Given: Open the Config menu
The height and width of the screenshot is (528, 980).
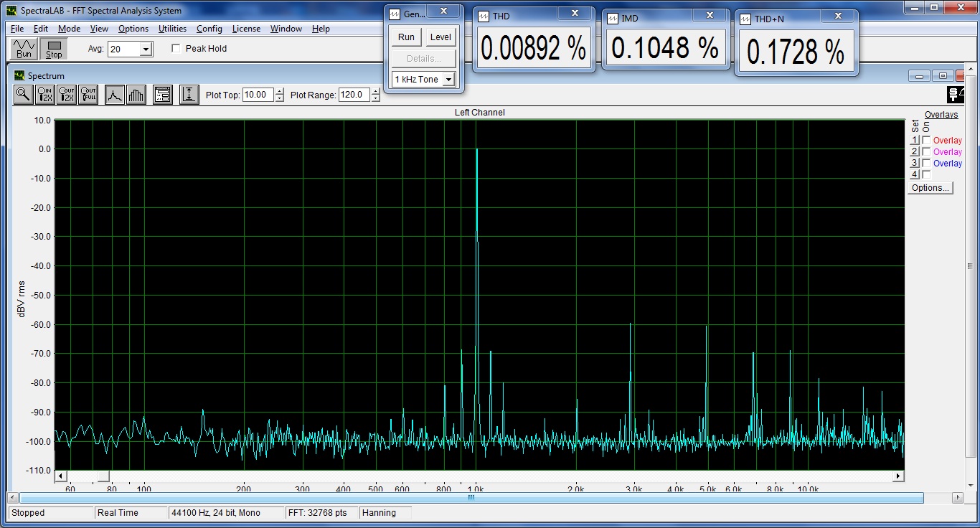Looking at the screenshot, I should tap(209, 29).
